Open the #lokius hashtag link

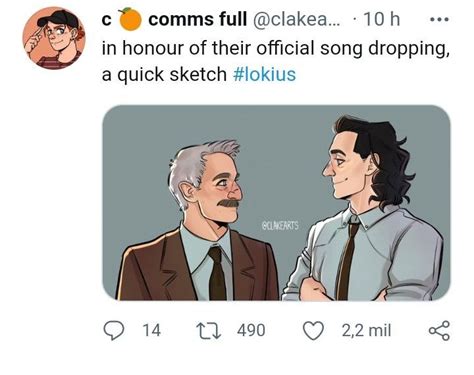(x=264, y=74)
